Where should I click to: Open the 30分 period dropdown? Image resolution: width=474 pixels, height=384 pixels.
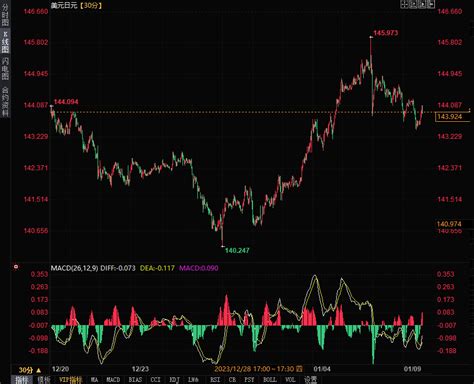pyautogui.click(x=30, y=370)
